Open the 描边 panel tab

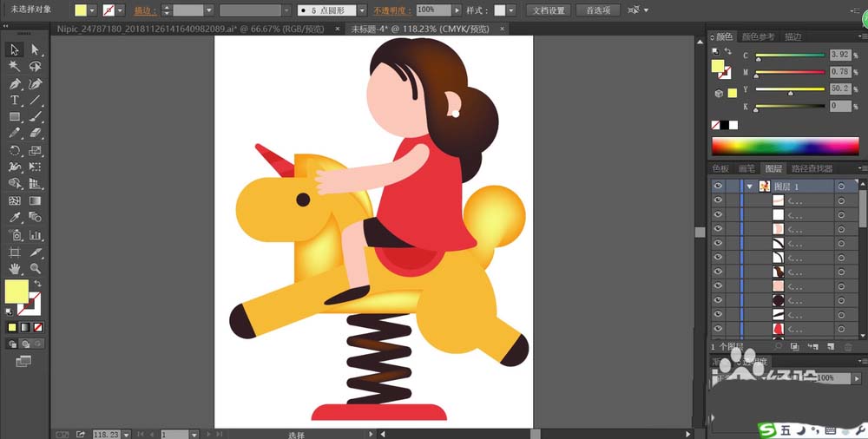[x=792, y=36]
